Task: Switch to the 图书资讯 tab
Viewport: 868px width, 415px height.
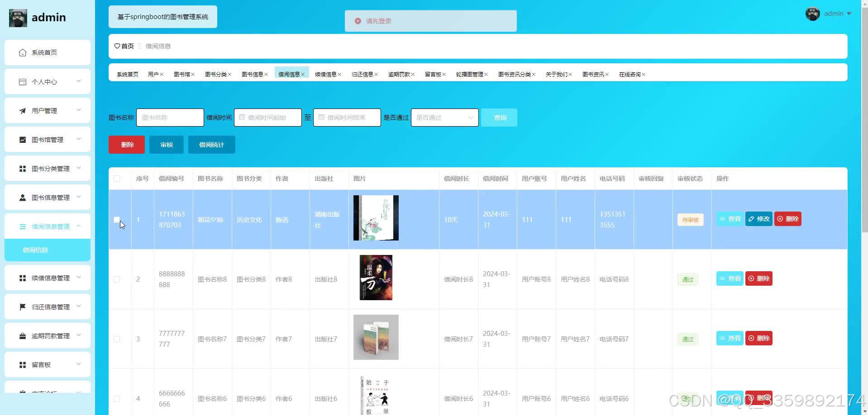Action: point(593,75)
